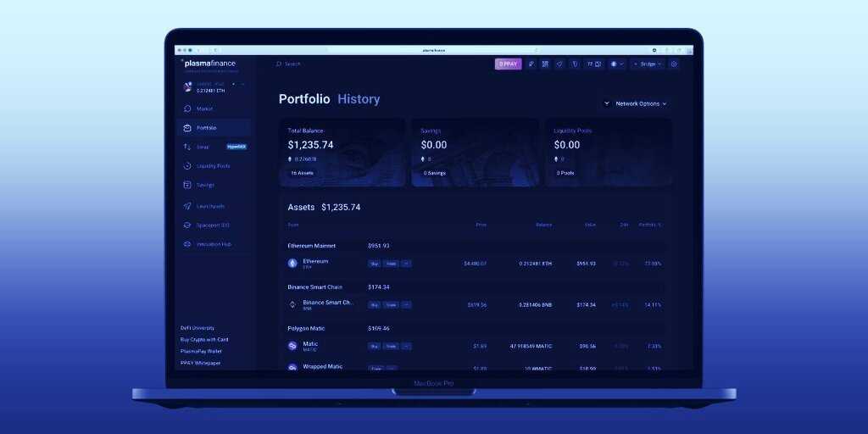The image size is (868, 434).
Task: Click Buy button for Matic
Action: pyautogui.click(x=374, y=347)
